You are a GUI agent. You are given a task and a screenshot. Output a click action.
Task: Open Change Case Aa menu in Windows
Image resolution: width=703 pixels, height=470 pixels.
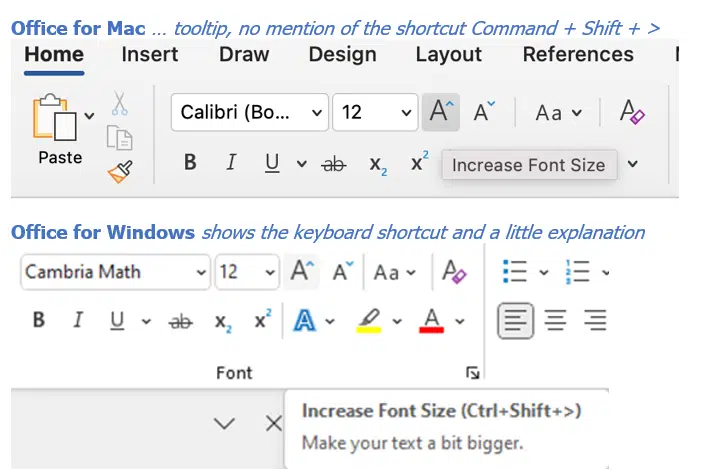click(x=395, y=272)
